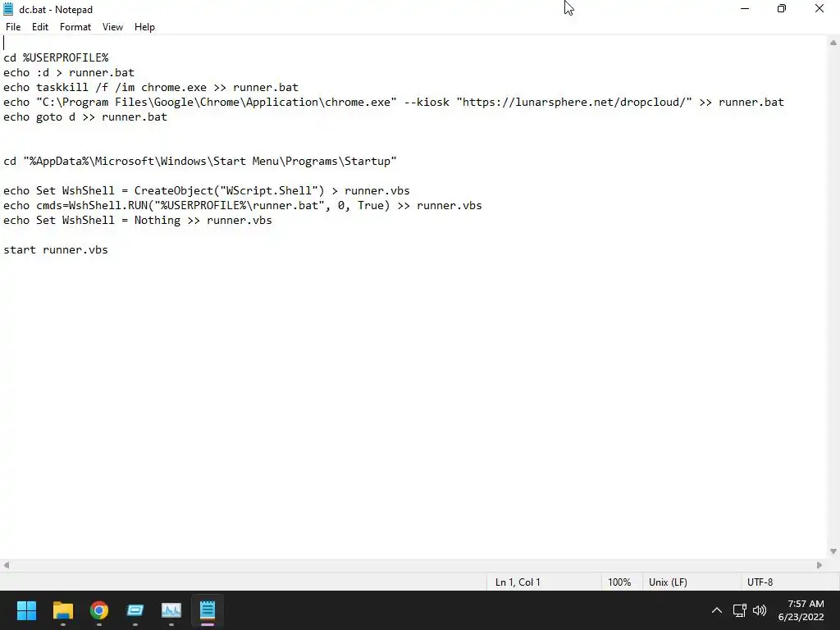840x630 pixels.
Task: Click the UTF-8 encoding status entry
Action: 760,582
